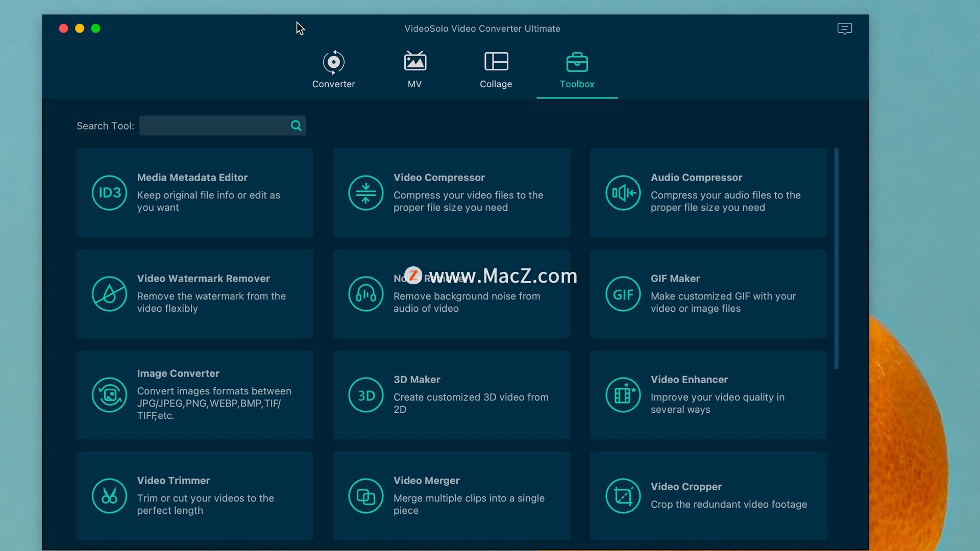The width and height of the screenshot is (980, 551).
Task: Click the Image Converter icon
Action: [x=109, y=395]
